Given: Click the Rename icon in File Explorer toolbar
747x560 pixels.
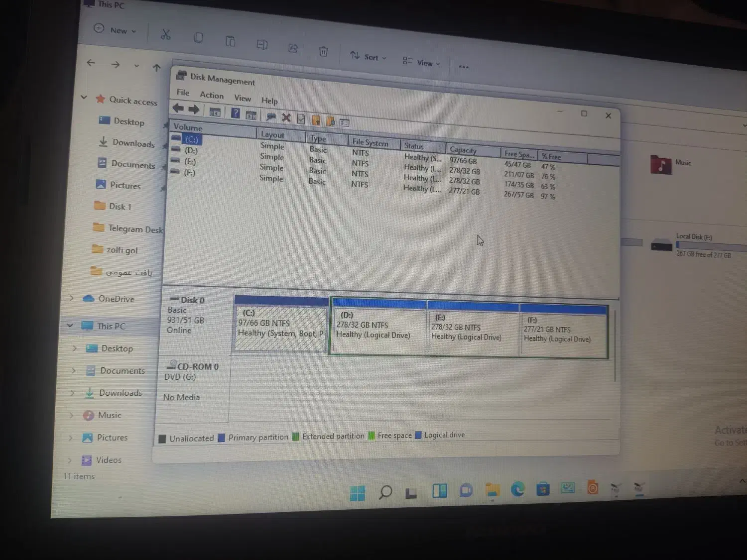Looking at the screenshot, I should pos(262,45).
